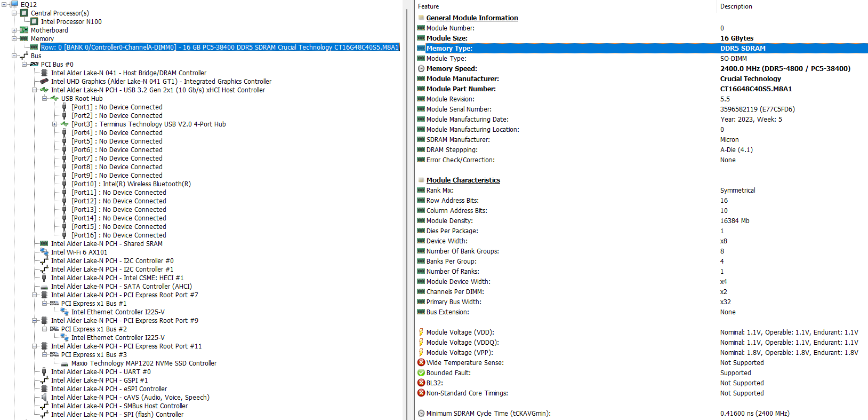Click the UART #0 plug icon
This screenshot has width=868, height=420.
(x=44, y=371)
